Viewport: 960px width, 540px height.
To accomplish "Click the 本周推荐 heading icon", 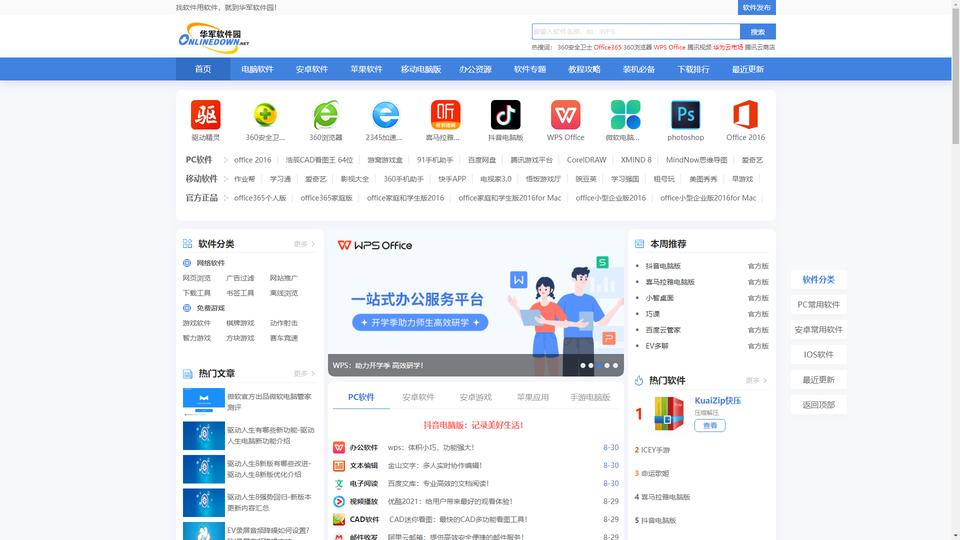I will [639, 244].
